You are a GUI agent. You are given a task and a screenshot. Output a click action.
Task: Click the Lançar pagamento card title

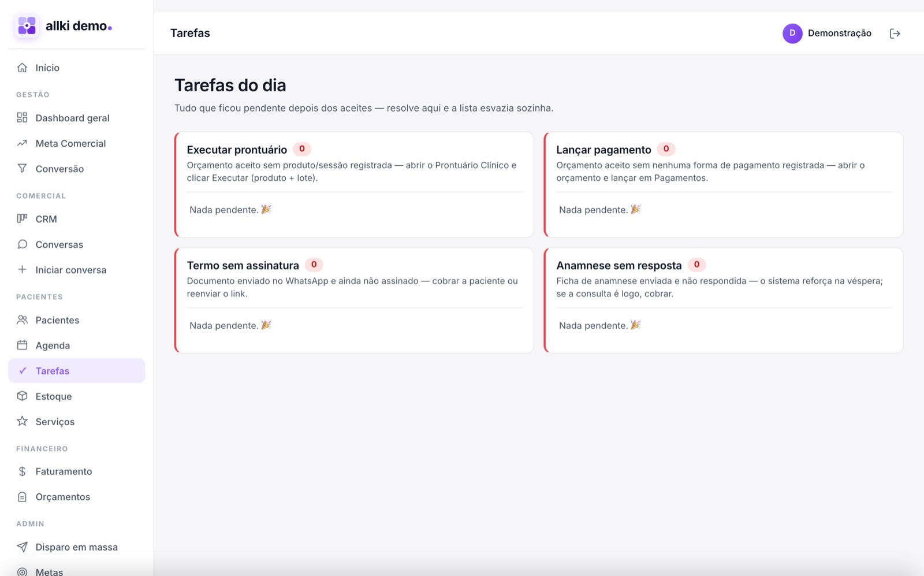pos(603,150)
